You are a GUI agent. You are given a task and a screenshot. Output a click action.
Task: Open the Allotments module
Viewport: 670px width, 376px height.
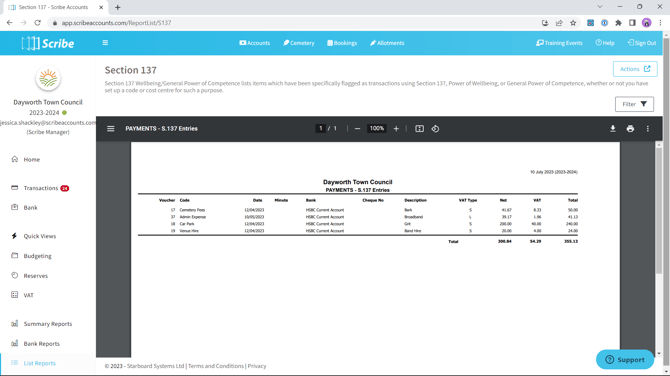pyautogui.click(x=387, y=43)
